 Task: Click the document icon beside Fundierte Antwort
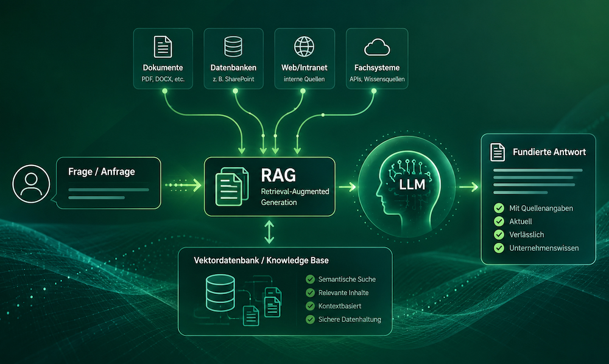[497, 152]
